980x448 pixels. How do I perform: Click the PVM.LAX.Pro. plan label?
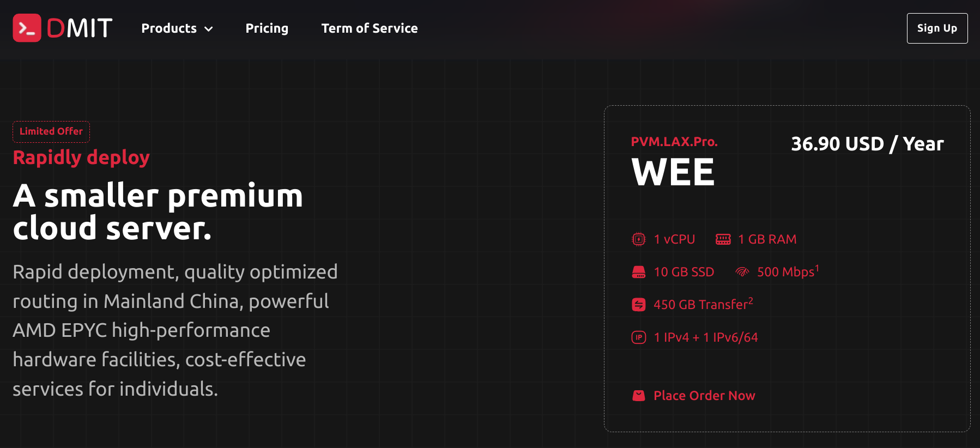click(x=674, y=142)
